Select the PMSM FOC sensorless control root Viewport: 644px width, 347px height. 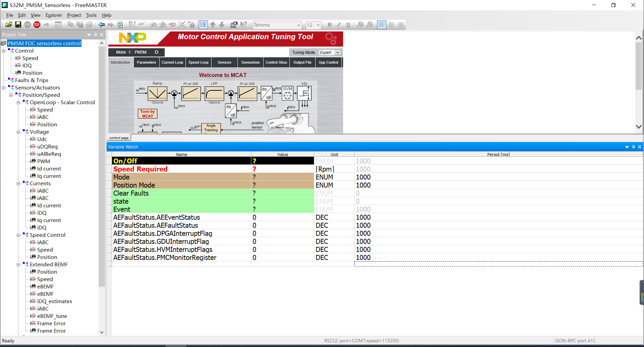click(44, 44)
